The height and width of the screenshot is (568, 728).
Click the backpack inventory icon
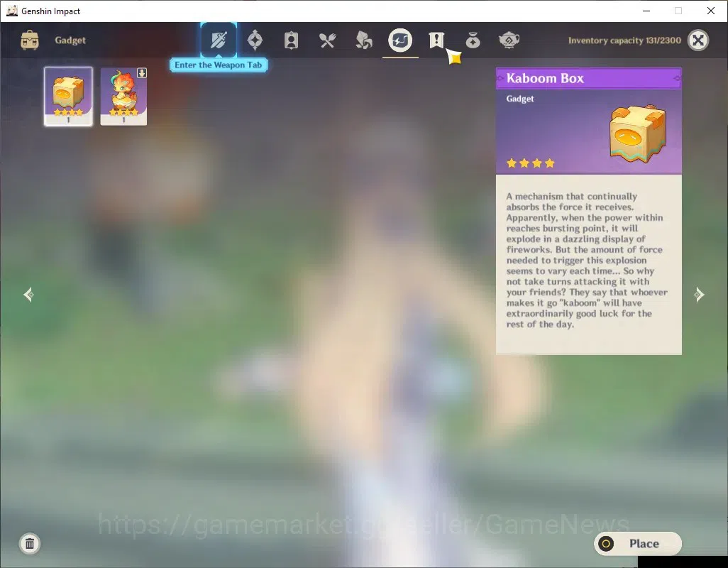(30, 40)
